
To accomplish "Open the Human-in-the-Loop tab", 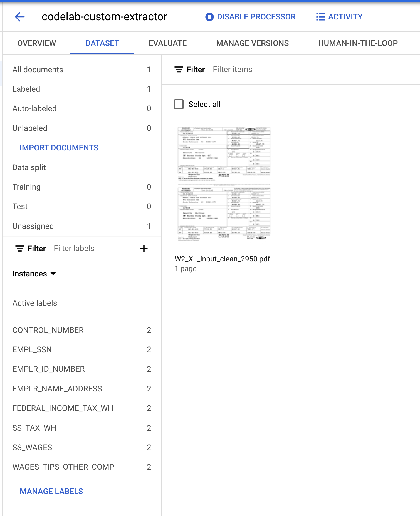I will coord(358,43).
